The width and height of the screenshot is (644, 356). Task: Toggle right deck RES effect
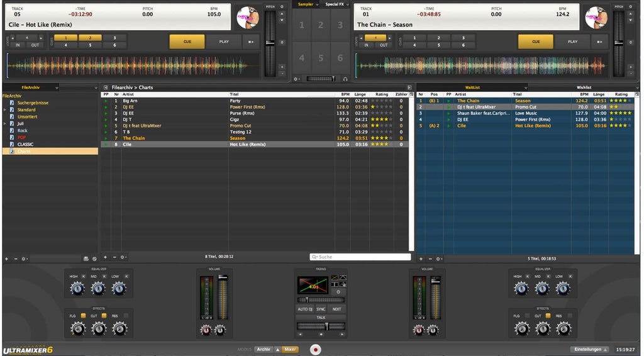coord(570,316)
